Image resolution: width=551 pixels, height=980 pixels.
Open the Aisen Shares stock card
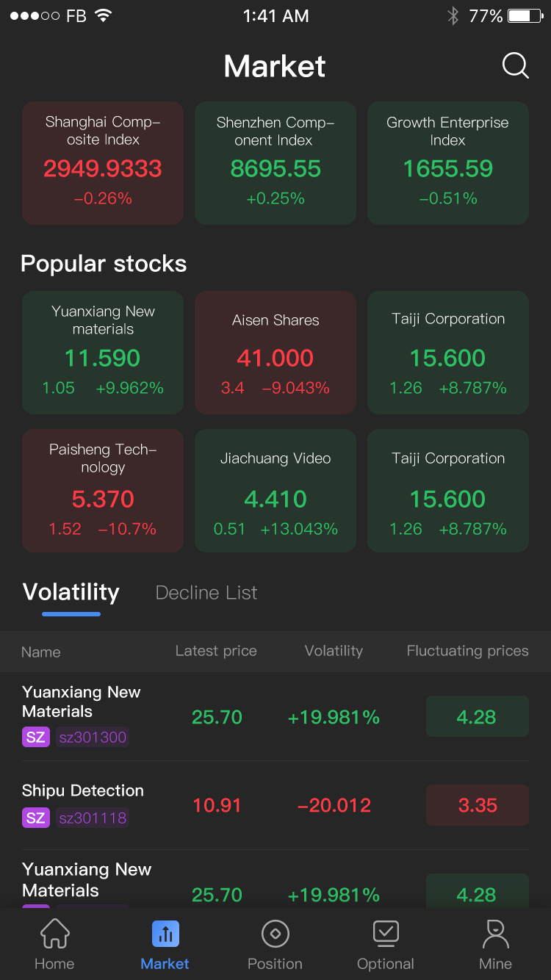coord(275,353)
